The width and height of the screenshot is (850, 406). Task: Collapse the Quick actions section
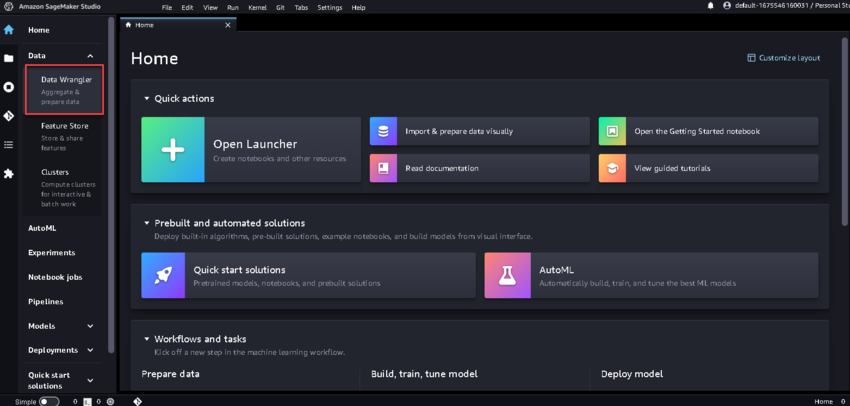[146, 99]
